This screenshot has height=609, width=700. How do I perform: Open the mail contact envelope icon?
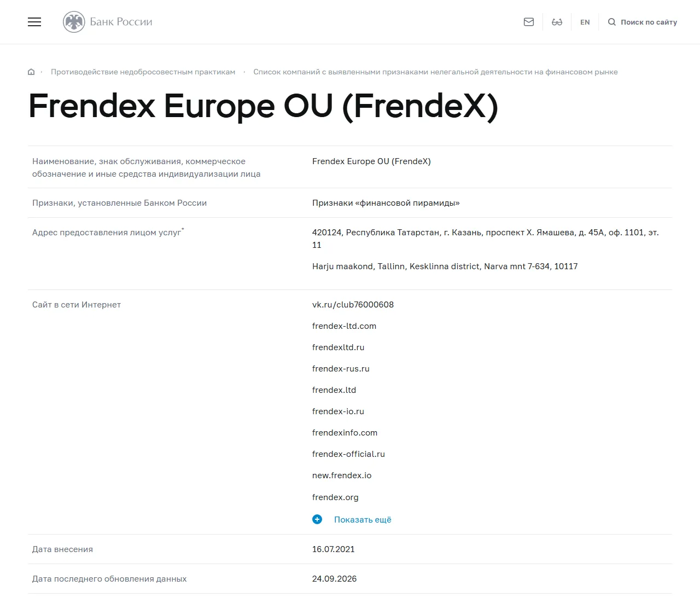(529, 22)
